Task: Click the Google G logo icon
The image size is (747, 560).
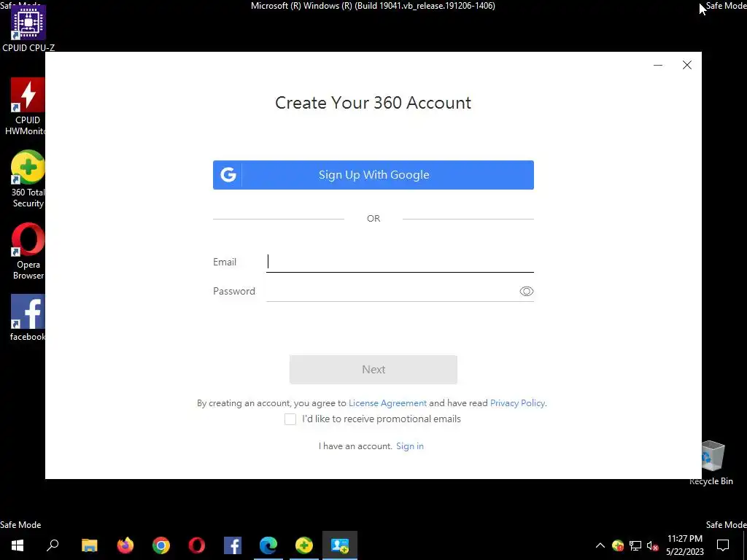Action: (x=228, y=175)
